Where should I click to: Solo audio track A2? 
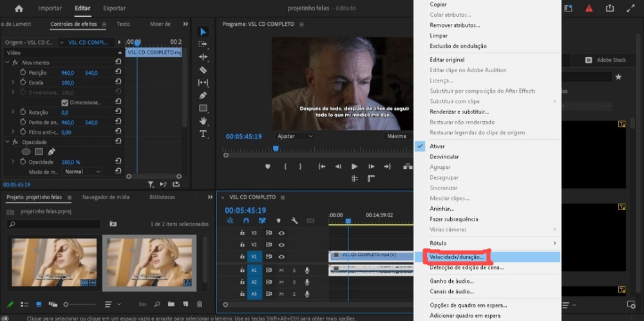point(294,282)
